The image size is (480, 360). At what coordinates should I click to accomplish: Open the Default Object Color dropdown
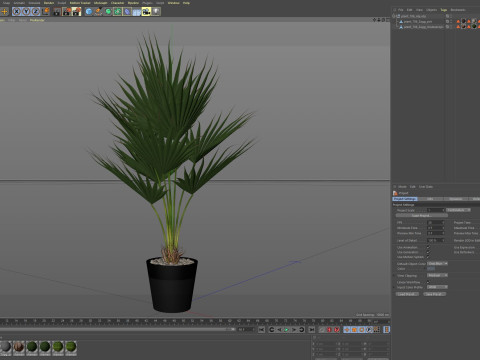coord(437,264)
